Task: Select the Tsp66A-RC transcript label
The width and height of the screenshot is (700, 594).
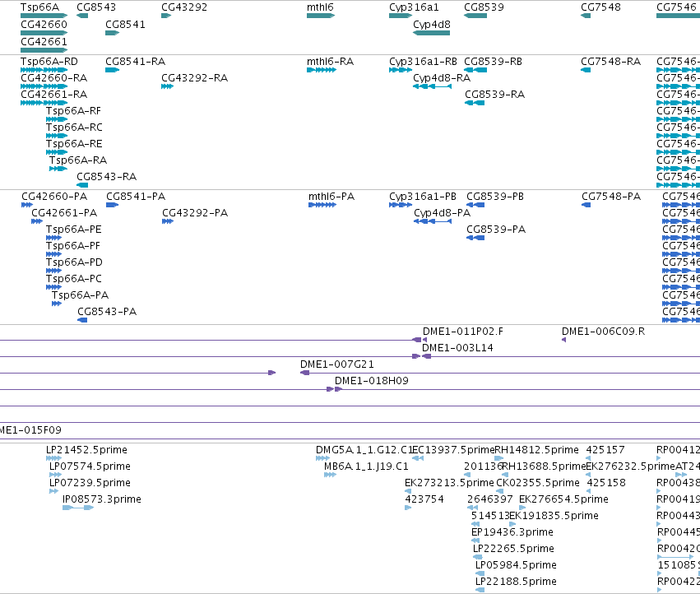Action: pos(74,128)
